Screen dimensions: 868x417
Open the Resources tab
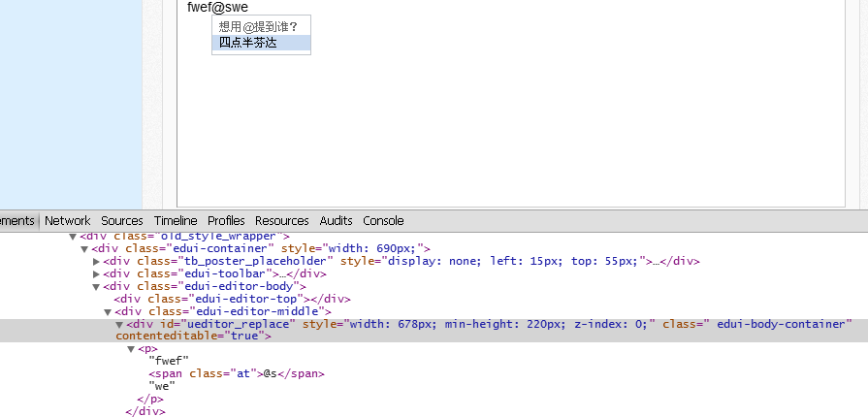point(281,220)
